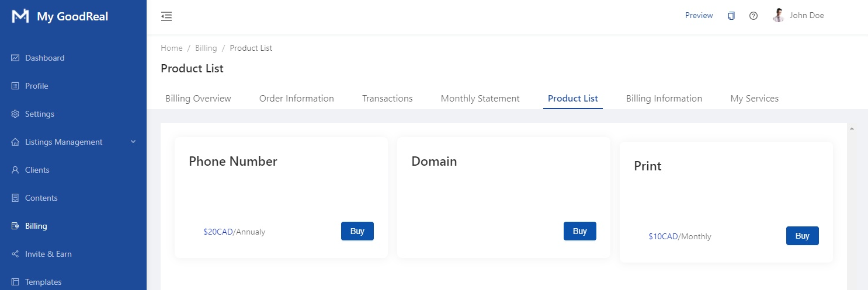This screenshot has height=290, width=868.
Task: Click the Billing wallet icon
Action: (x=15, y=226)
